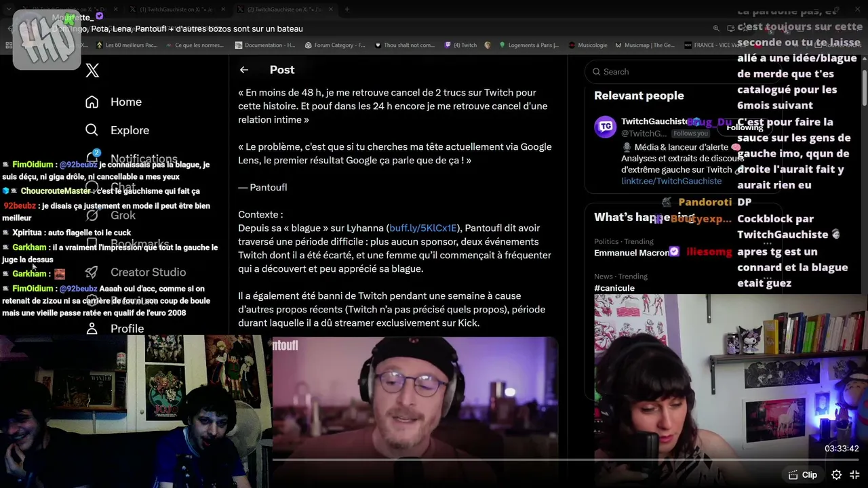
Task: Click the 03:33:42 timestamp
Action: 842,449
